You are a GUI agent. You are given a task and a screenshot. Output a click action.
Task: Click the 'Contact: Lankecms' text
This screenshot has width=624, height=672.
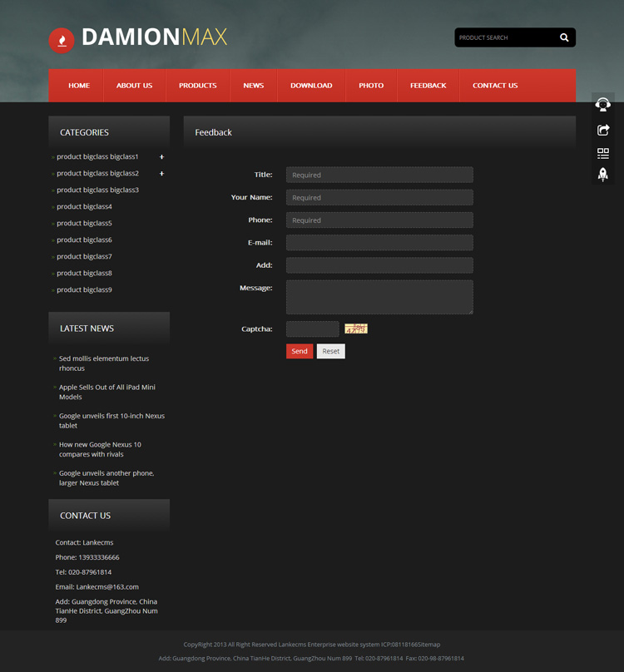tap(84, 542)
